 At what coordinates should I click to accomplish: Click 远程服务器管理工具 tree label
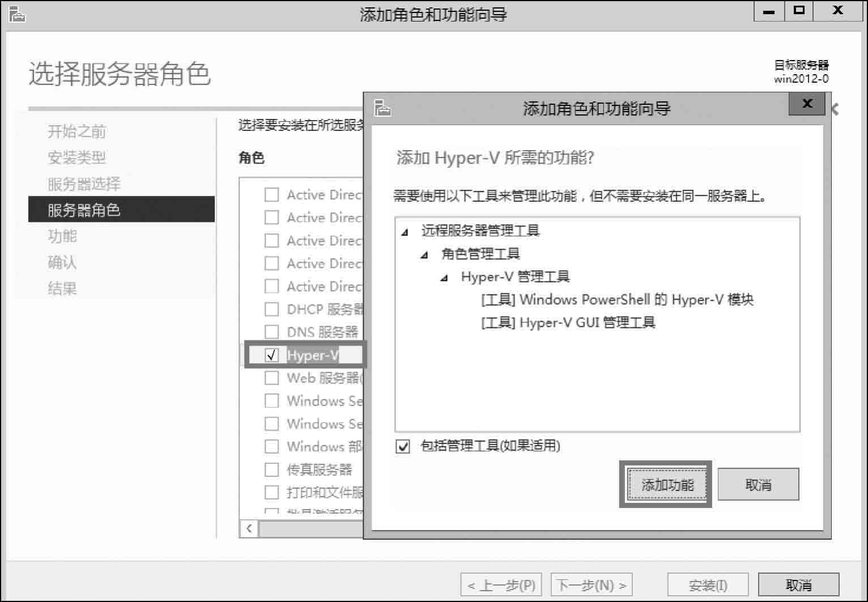[x=480, y=230]
